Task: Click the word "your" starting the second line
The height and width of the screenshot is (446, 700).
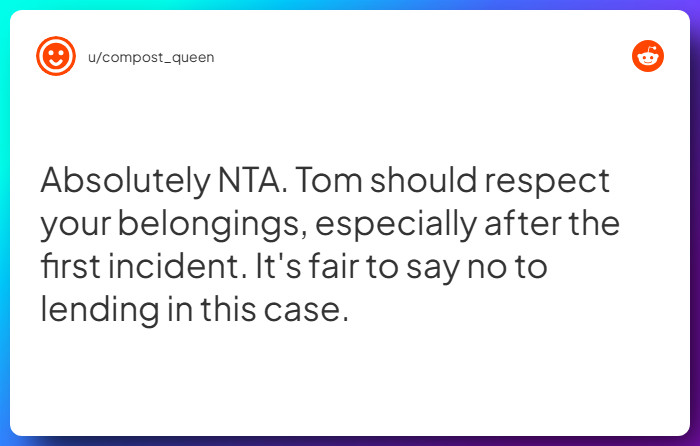Action: pyautogui.click(x=75, y=225)
